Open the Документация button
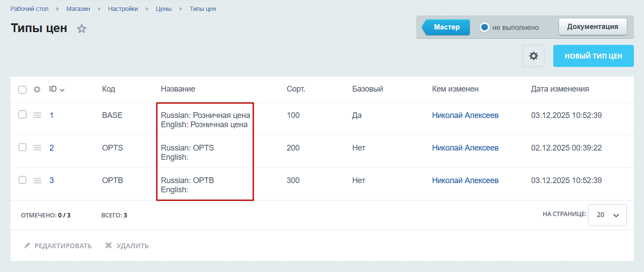Image resolution: width=644 pixels, height=272 pixels. 592,26
